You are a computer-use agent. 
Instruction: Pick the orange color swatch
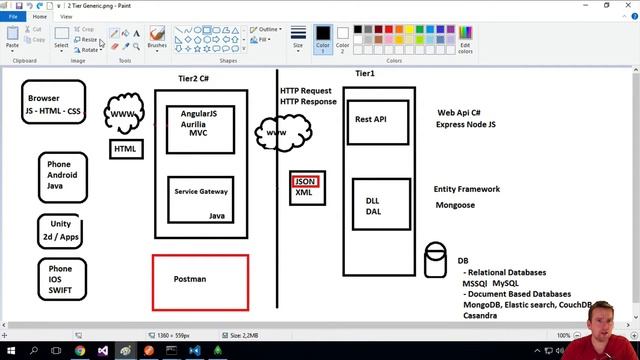[x=399, y=29]
